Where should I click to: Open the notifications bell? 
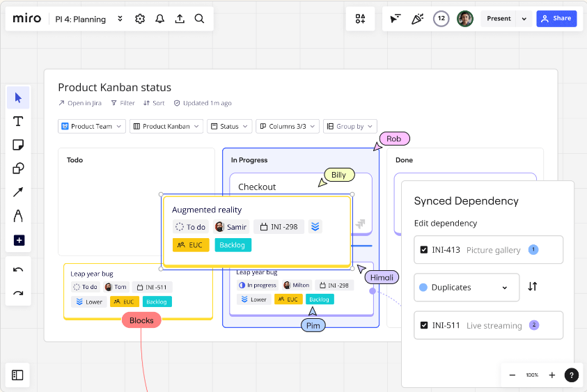(x=160, y=19)
